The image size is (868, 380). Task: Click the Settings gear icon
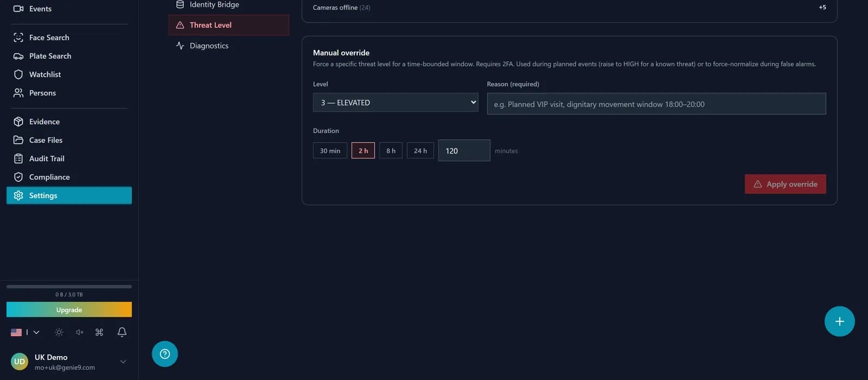click(x=18, y=195)
